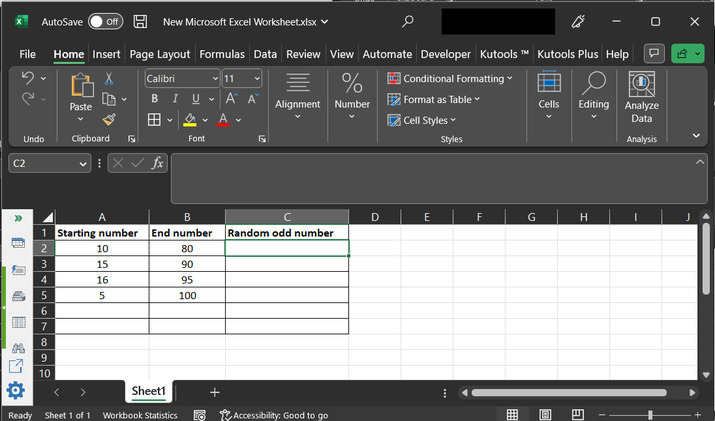Add a new sheet with plus button

(x=214, y=392)
